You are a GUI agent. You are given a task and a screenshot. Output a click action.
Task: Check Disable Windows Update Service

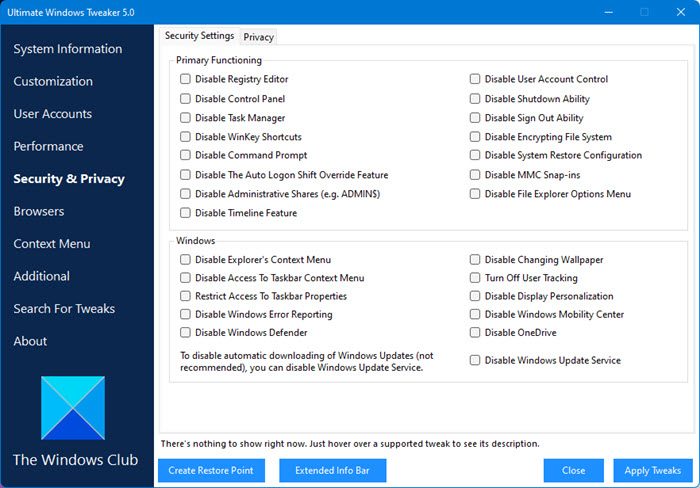[475, 360]
